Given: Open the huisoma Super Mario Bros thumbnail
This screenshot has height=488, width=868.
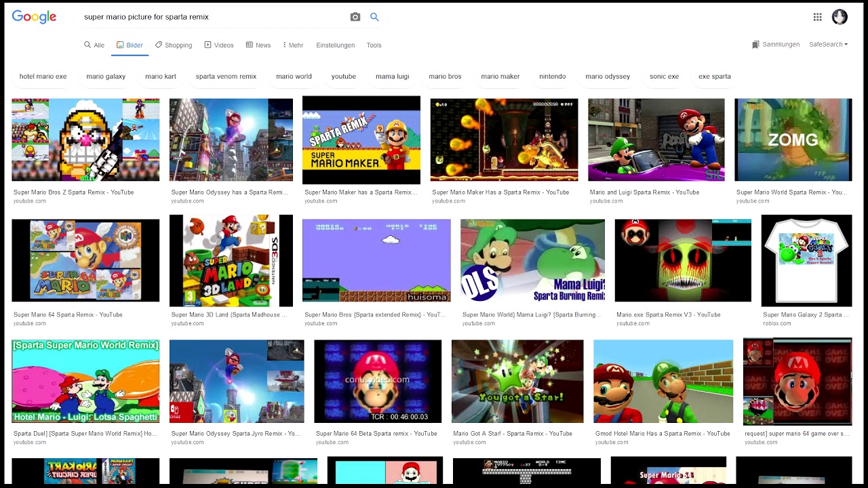Looking at the screenshot, I should click(376, 260).
